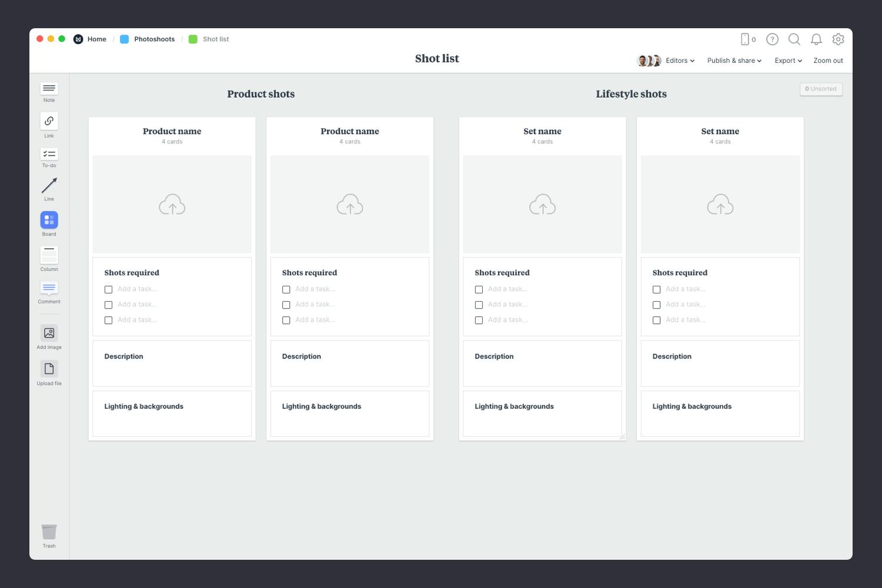This screenshot has height=588, width=882.
Task: Pick the Line drawing tool
Action: (49, 186)
